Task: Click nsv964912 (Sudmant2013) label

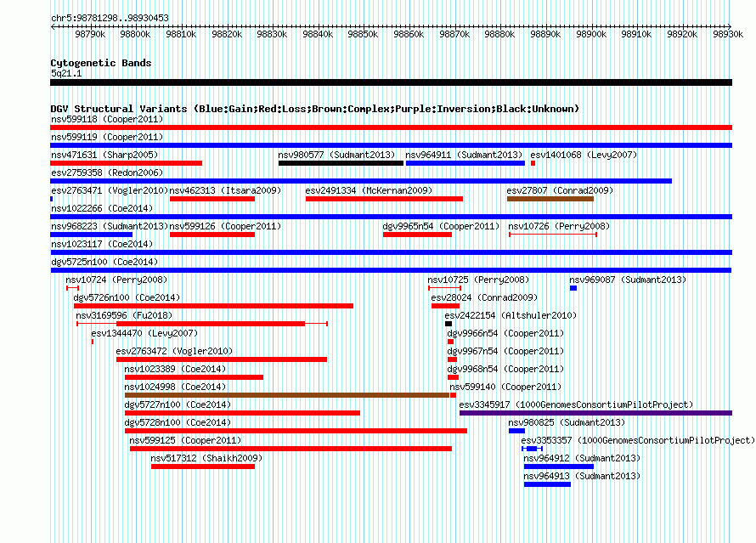Action: [582, 458]
